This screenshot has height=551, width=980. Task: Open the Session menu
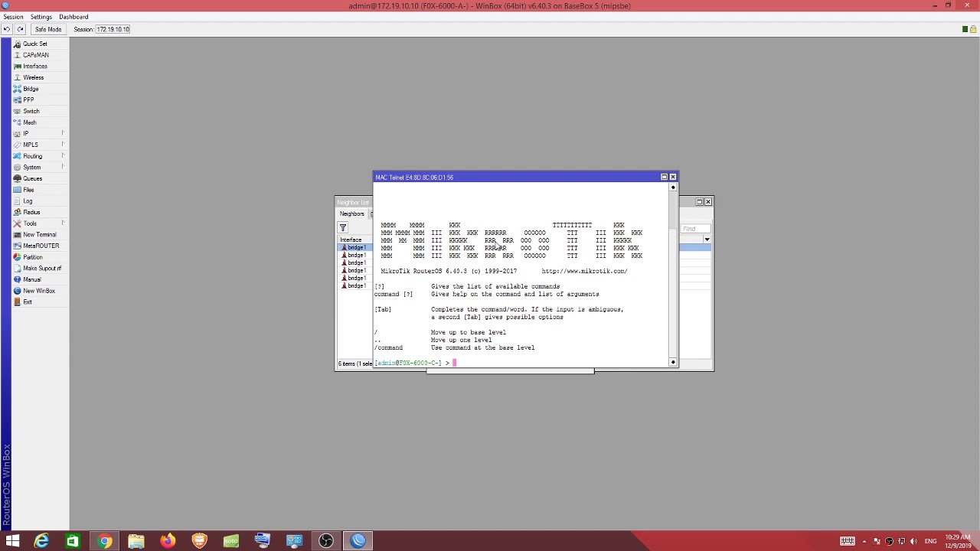[x=13, y=17]
